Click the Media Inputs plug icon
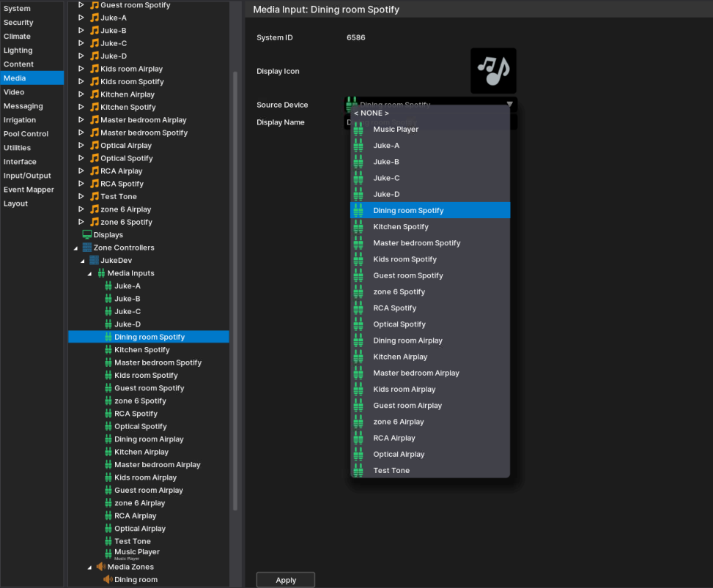Image resolution: width=713 pixels, height=588 pixels. 101,273
